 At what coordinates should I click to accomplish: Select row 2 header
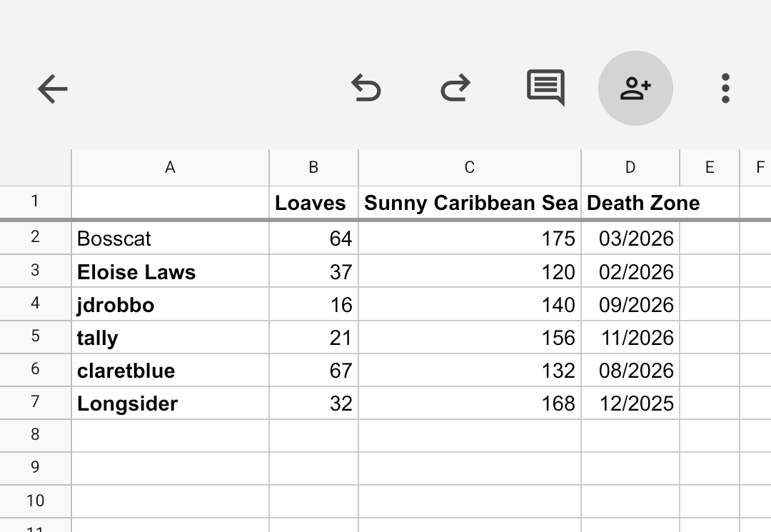tap(36, 238)
